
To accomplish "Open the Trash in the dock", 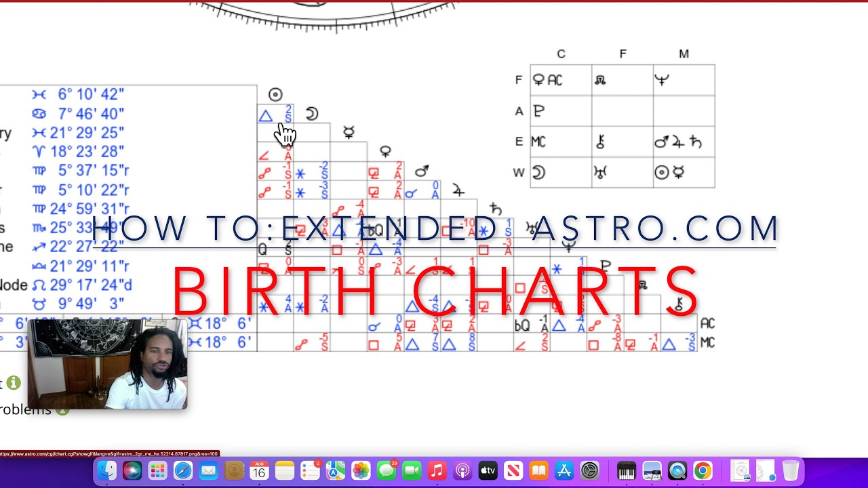I will 791,470.
